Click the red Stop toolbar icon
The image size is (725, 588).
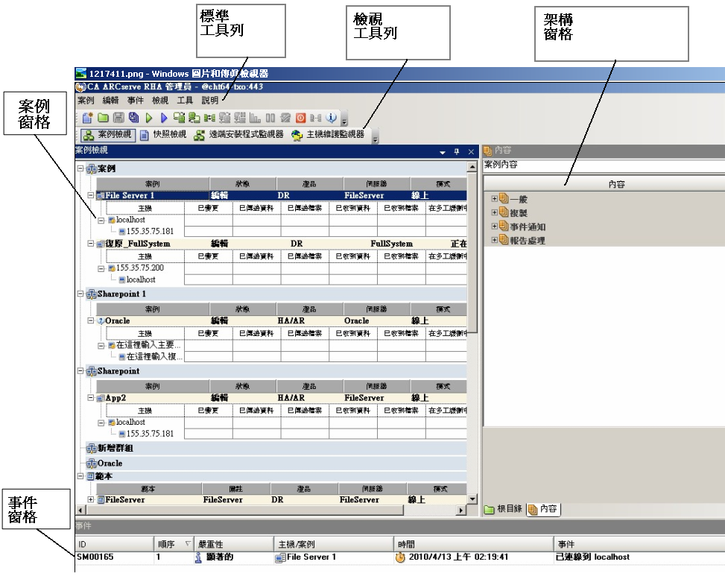(300, 118)
